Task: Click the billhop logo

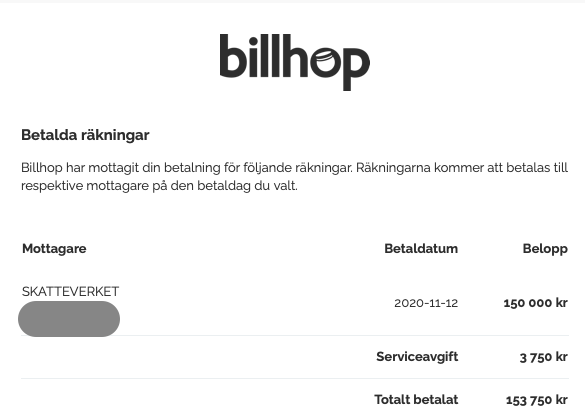Action: [295, 62]
